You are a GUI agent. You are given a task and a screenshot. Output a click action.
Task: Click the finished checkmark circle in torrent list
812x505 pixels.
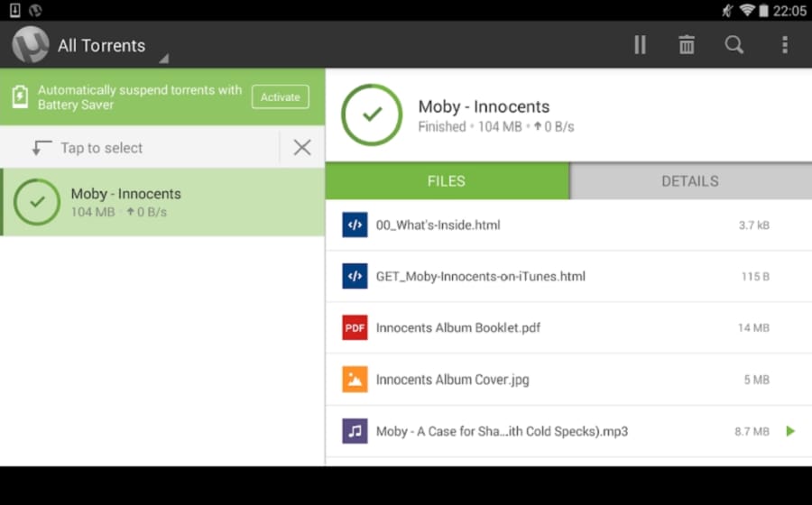(x=37, y=202)
